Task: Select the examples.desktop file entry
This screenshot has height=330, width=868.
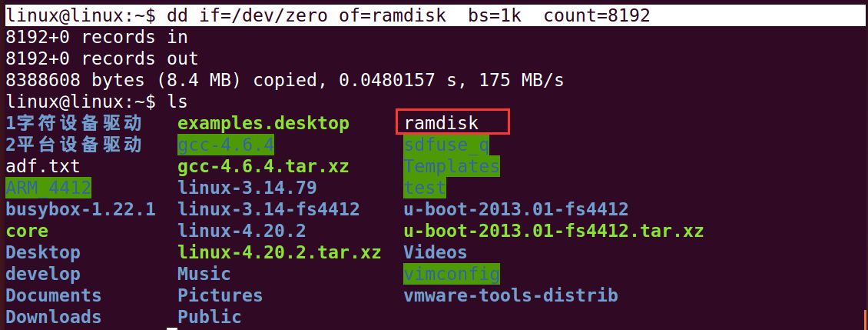Action: (x=263, y=123)
